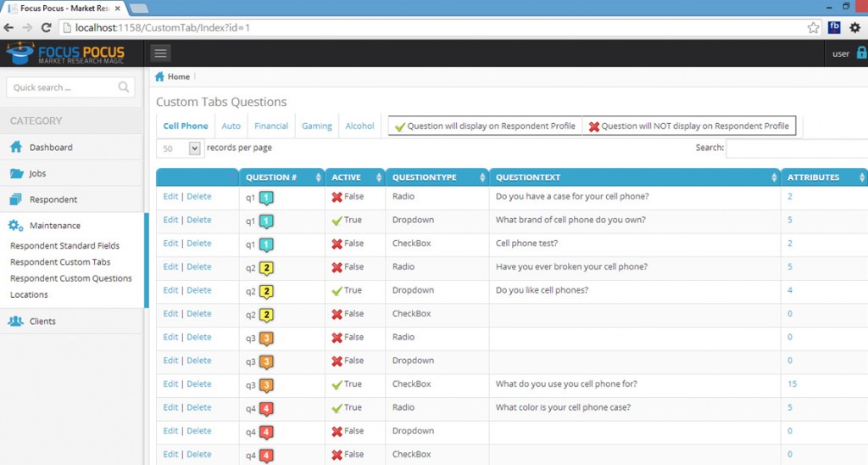Expand the Maintenance sidebar section
Screen dimensions: 868x465
[x=55, y=226]
